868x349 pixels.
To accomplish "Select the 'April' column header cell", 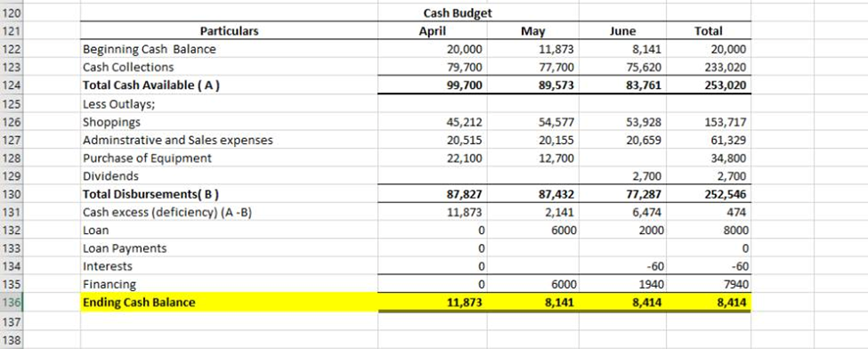I will pos(433,31).
